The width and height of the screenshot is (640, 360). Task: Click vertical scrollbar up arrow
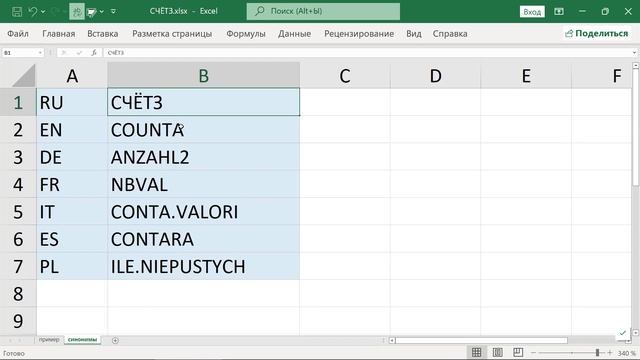pos(636,65)
